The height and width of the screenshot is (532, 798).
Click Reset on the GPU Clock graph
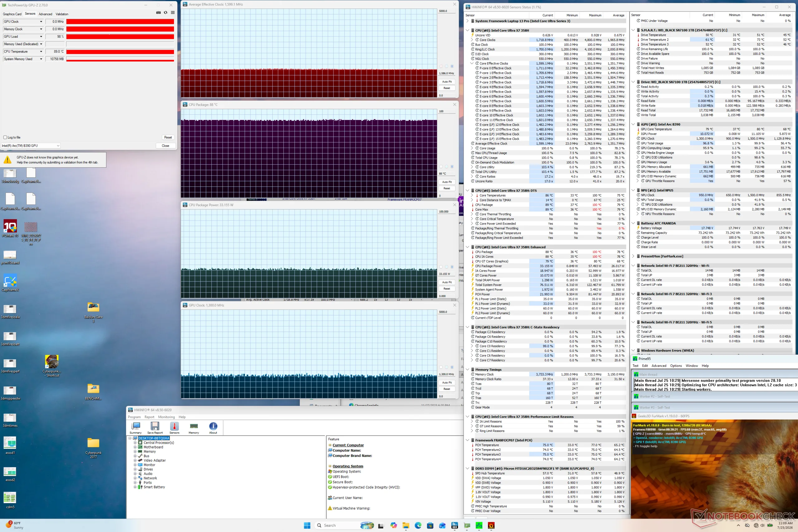(x=447, y=389)
